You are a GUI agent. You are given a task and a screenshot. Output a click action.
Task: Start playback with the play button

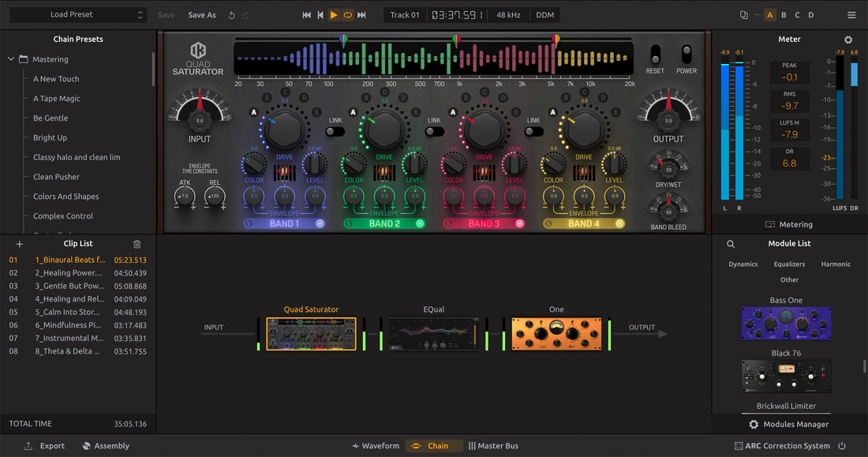333,15
